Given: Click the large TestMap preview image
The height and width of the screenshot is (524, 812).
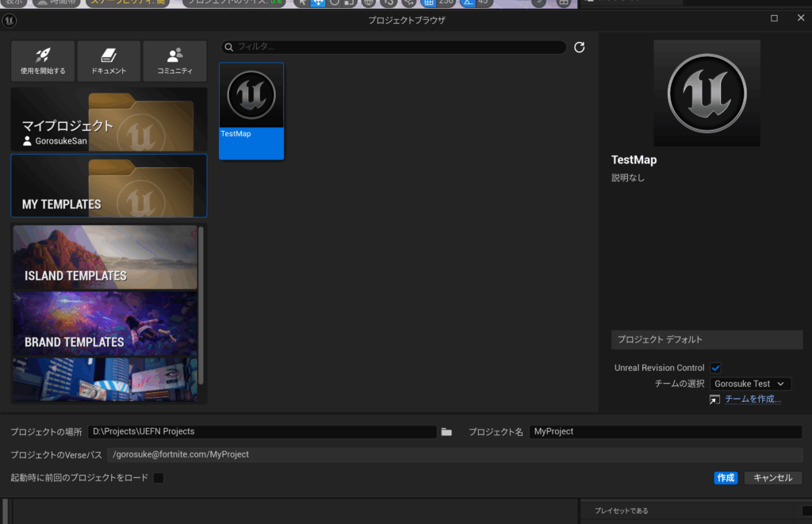Looking at the screenshot, I should [707, 94].
